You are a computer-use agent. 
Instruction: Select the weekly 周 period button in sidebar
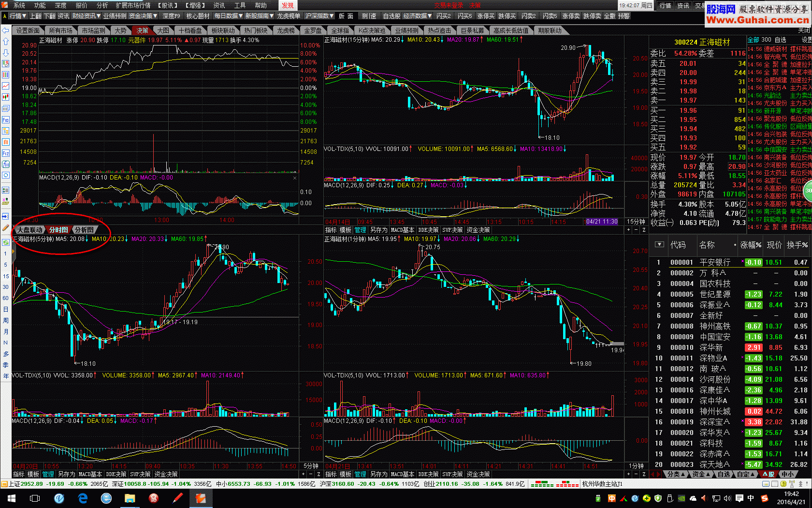(5, 320)
